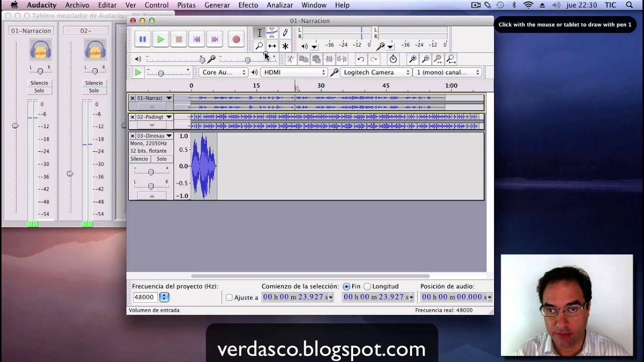644x362 pixels.
Task: Click the Play-at-speed green arrow
Action: click(x=137, y=72)
